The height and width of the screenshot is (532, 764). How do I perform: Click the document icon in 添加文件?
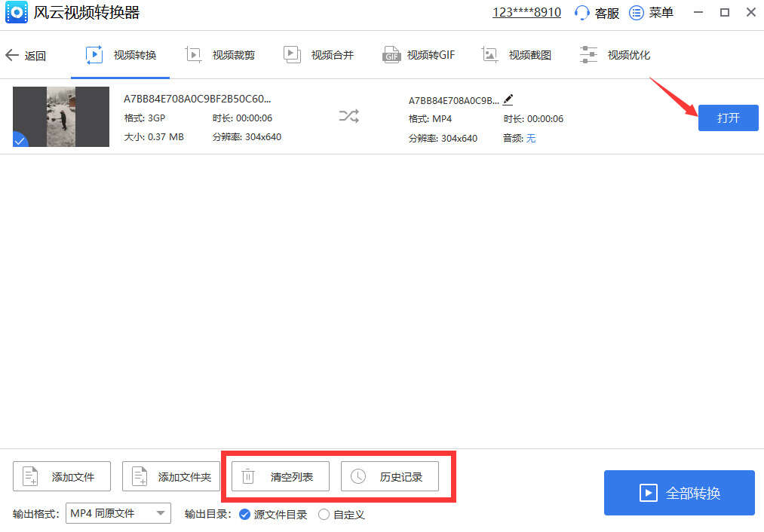click(30, 476)
